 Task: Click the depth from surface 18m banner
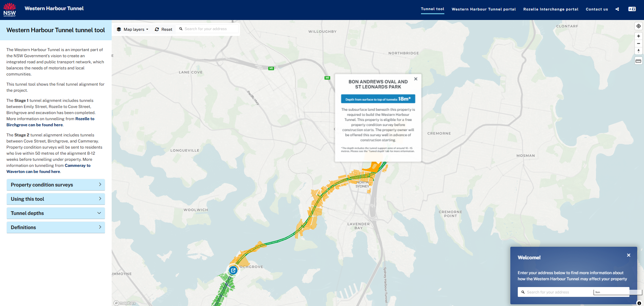pos(378,99)
